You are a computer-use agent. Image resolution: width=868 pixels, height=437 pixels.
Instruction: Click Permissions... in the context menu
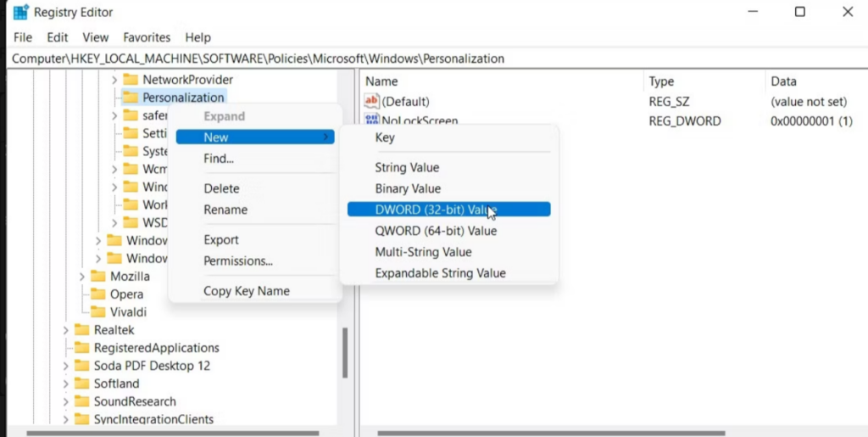click(238, 261)
